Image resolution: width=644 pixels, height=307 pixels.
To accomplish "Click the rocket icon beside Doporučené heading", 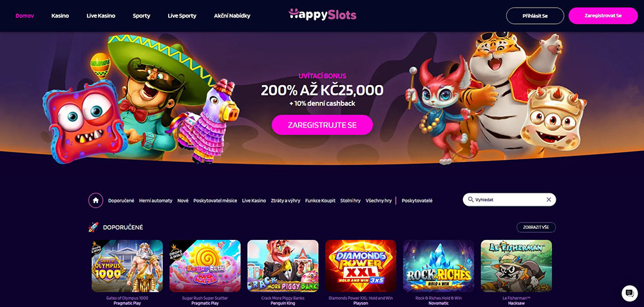I will (93, 227).
